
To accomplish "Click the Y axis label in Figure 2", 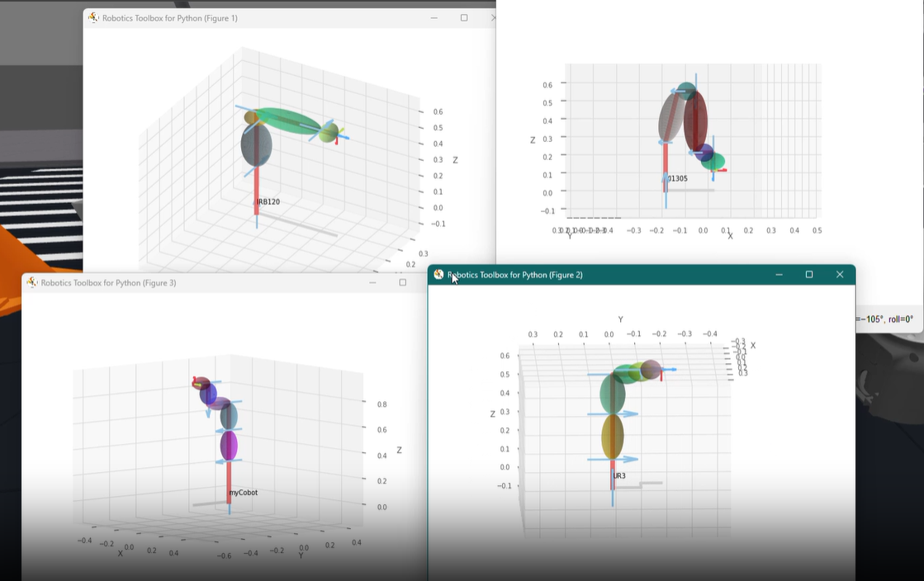I will click(620, 319).
